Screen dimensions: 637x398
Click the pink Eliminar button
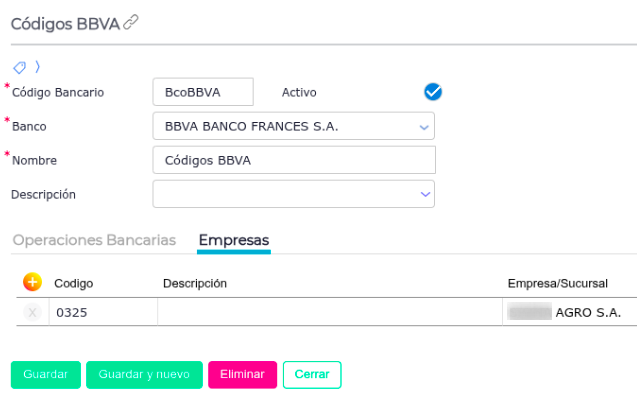coord(243,374)
